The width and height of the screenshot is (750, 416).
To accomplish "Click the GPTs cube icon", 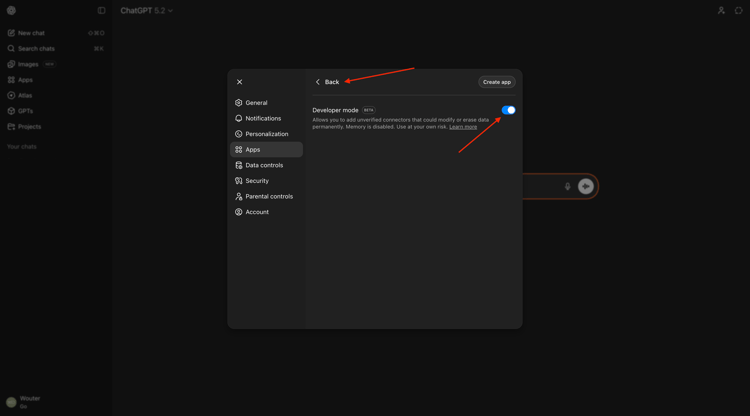I will [11, 111].
